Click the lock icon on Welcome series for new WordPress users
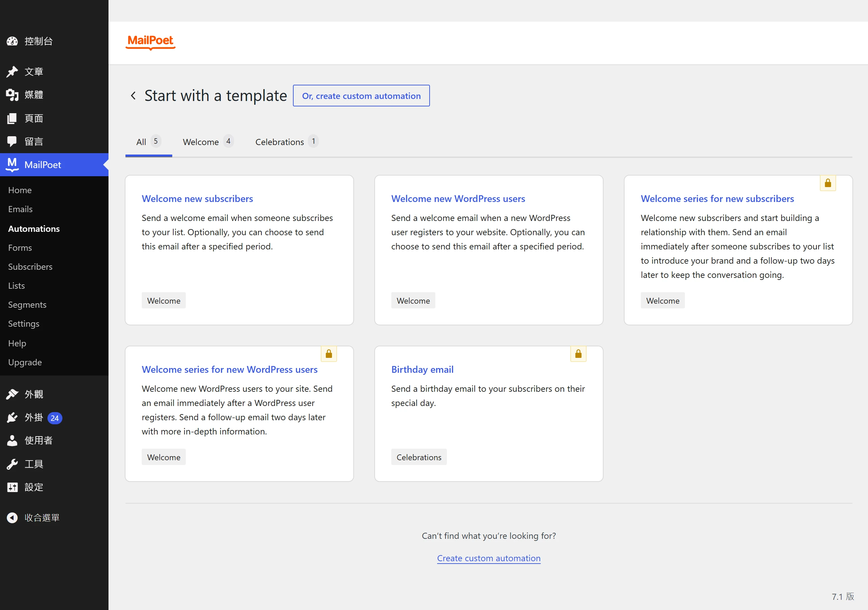This screenshot has height=610, width=868. pyautogui.click(x=329, y=354)
